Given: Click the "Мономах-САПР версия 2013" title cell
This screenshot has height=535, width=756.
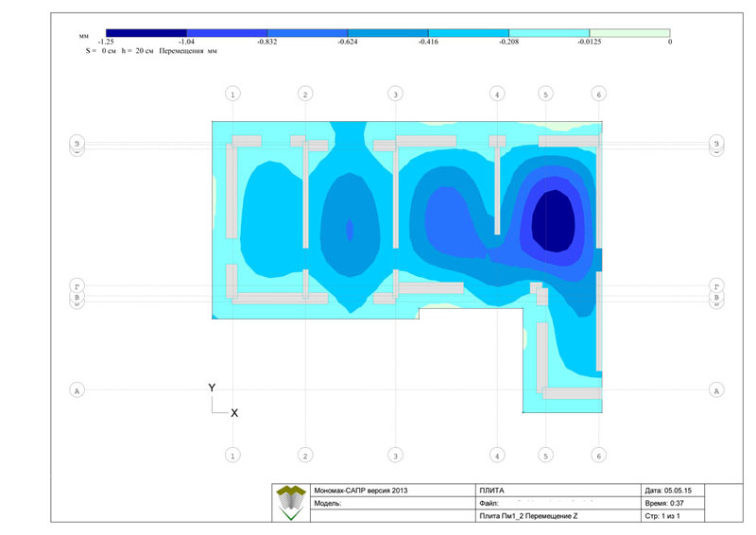Looking at the screenshot, I should tap(392, 491).
